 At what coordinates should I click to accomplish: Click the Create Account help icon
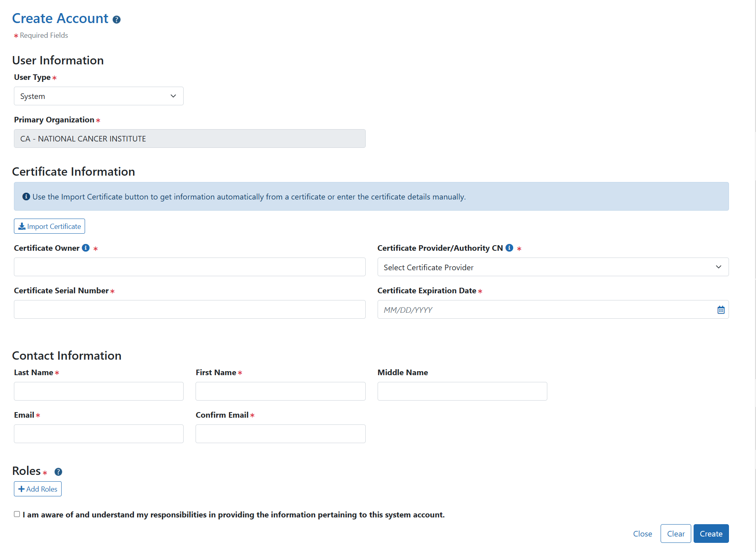(x=116, y=19)
